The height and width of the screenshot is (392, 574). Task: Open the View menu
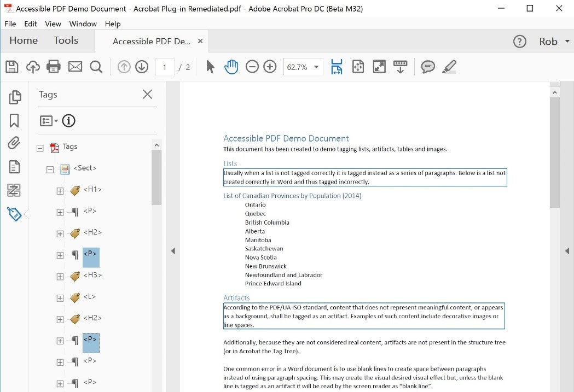53,24
